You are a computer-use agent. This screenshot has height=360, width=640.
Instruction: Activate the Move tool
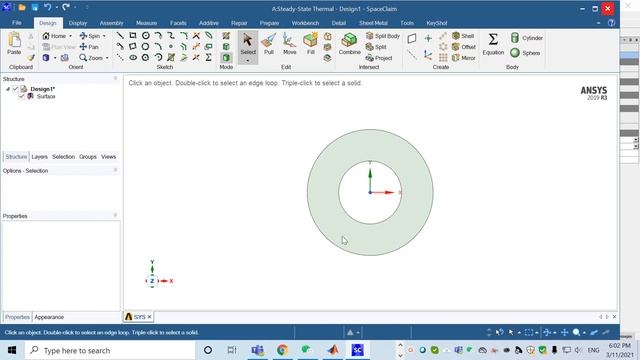pos(289,44)
